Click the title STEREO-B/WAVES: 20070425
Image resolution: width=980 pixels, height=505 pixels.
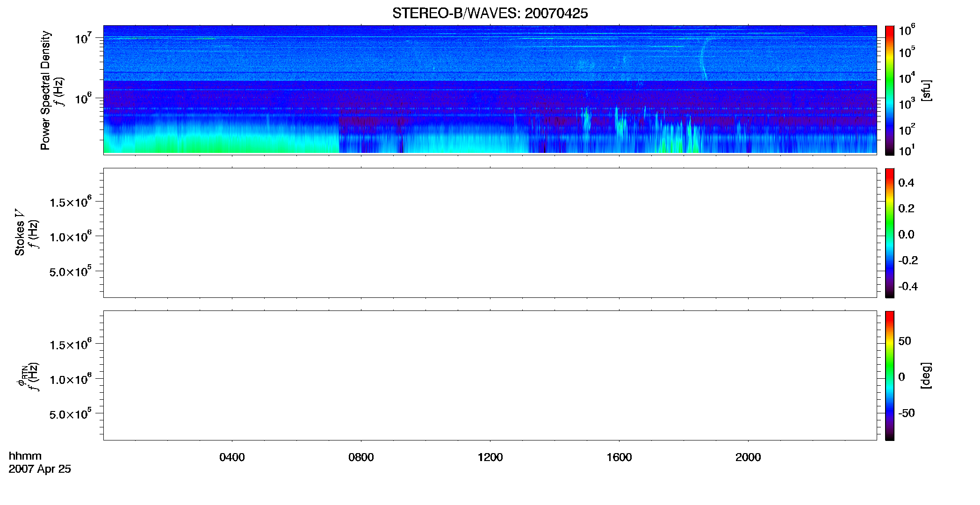tap(490, 13)
